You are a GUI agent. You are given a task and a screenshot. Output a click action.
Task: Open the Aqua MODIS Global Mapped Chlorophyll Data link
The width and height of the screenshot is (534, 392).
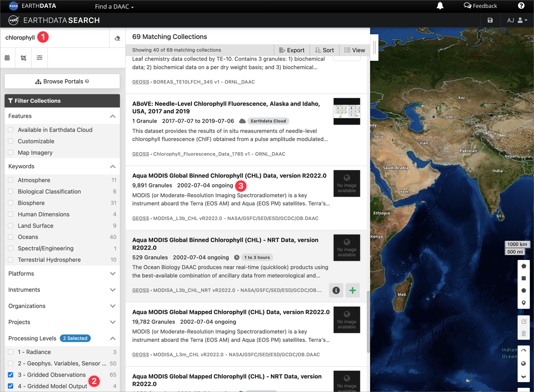tap(231, 312)
